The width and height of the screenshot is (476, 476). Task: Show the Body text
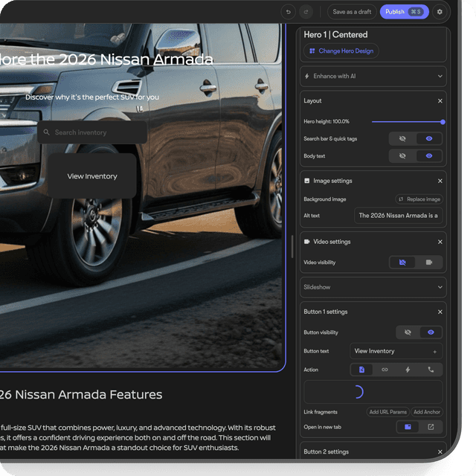point(428,156)
